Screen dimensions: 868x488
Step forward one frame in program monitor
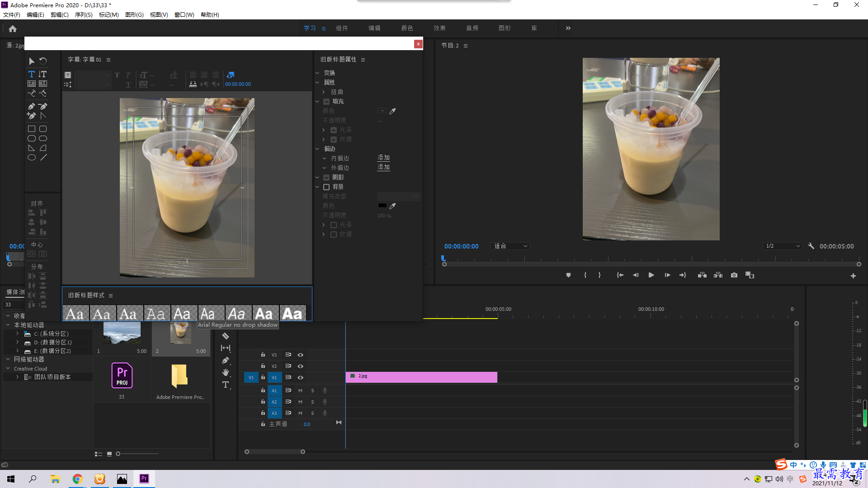pyautogui.click(x=667, y=275)
